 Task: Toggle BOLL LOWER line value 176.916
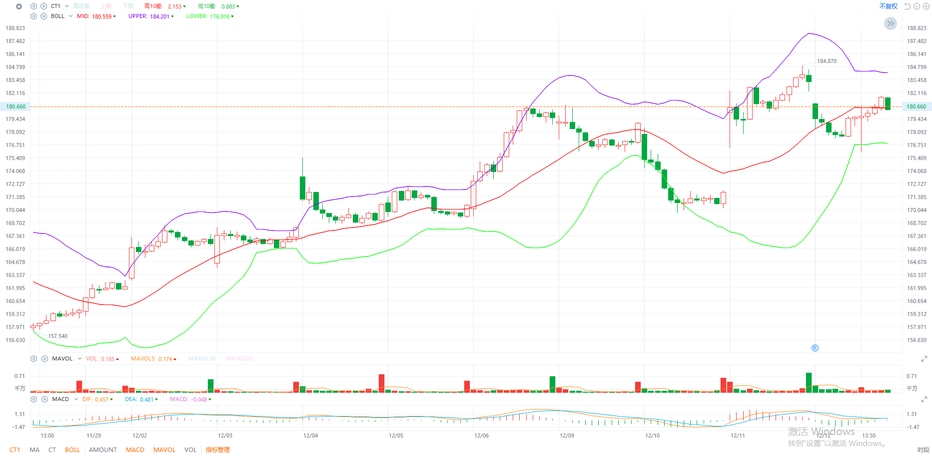pos(210,16)
